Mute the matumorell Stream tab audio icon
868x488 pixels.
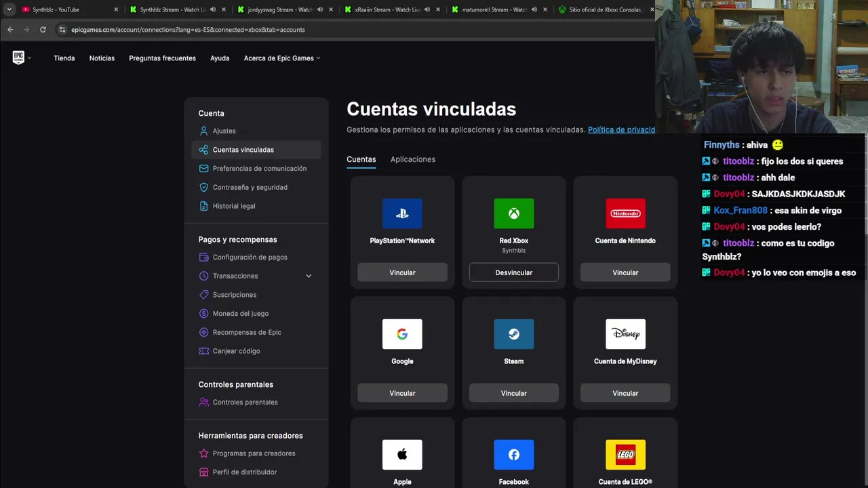[x=534, y=9]
